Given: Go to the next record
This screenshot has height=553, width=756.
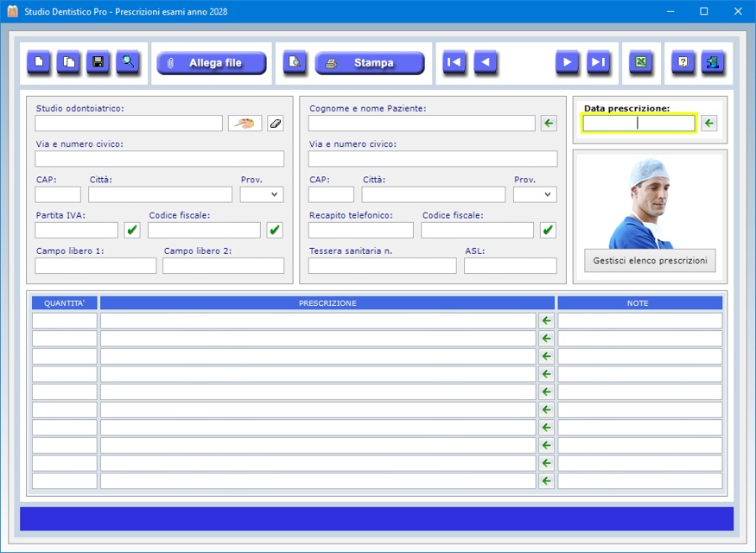Looking at the screenshot, I should click(x=567, y=62).
